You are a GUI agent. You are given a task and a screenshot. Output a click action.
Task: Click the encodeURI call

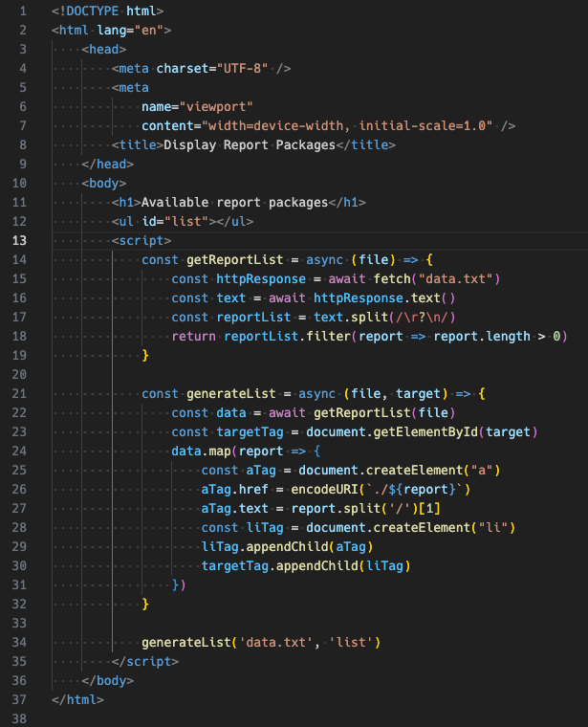tap(381, 490)
